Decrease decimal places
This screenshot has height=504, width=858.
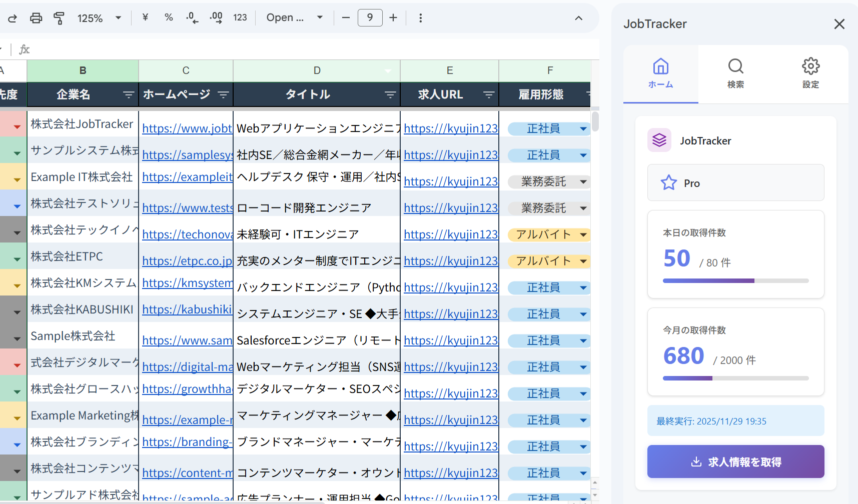tap(192, 17)
